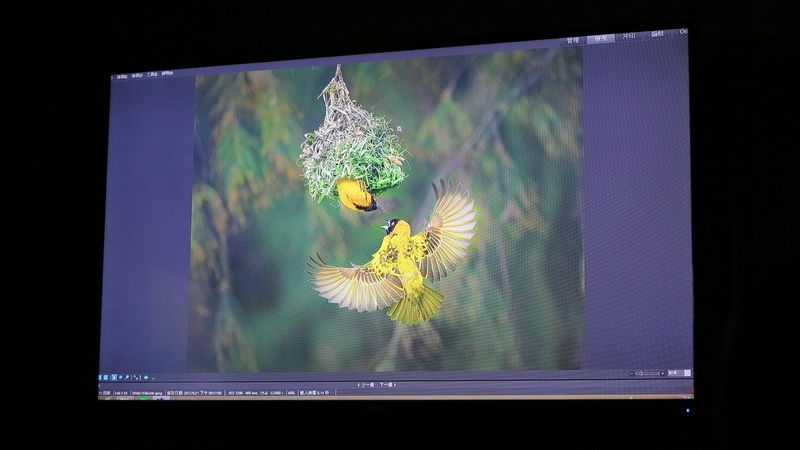Click the first icon in the bottom toolbar
This screenshot has width=800, height=450.
pos(100,378)
